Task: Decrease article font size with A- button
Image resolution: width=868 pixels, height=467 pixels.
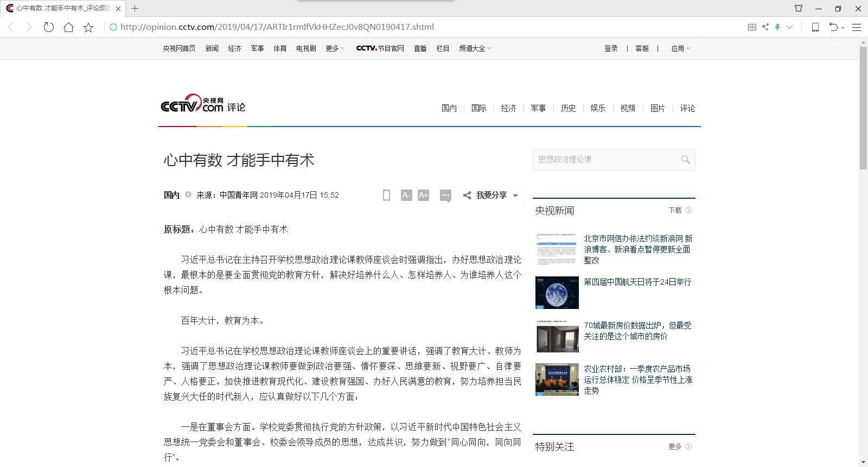Action: [x=406, y=195]
